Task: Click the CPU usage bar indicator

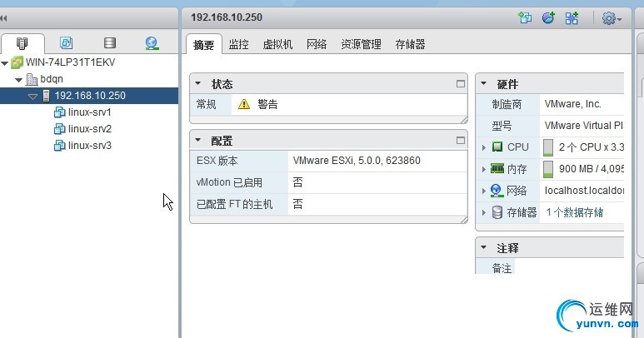Action: 548,147
